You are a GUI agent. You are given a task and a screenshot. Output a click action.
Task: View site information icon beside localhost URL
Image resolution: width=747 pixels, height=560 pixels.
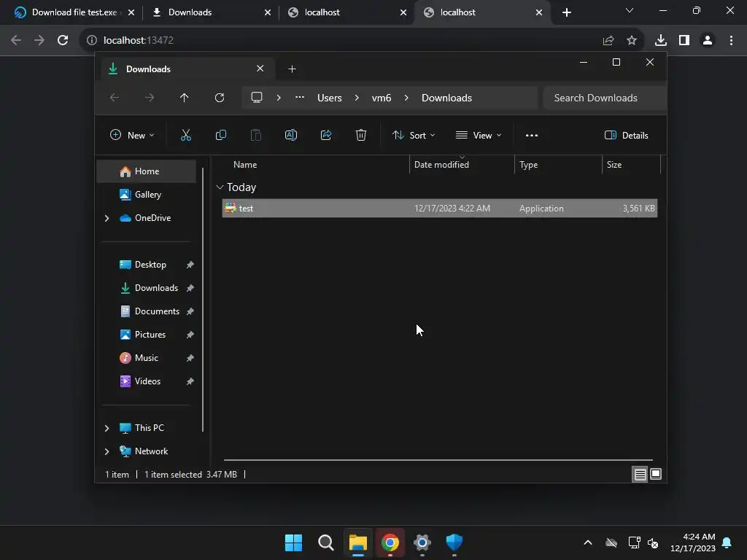92,41
